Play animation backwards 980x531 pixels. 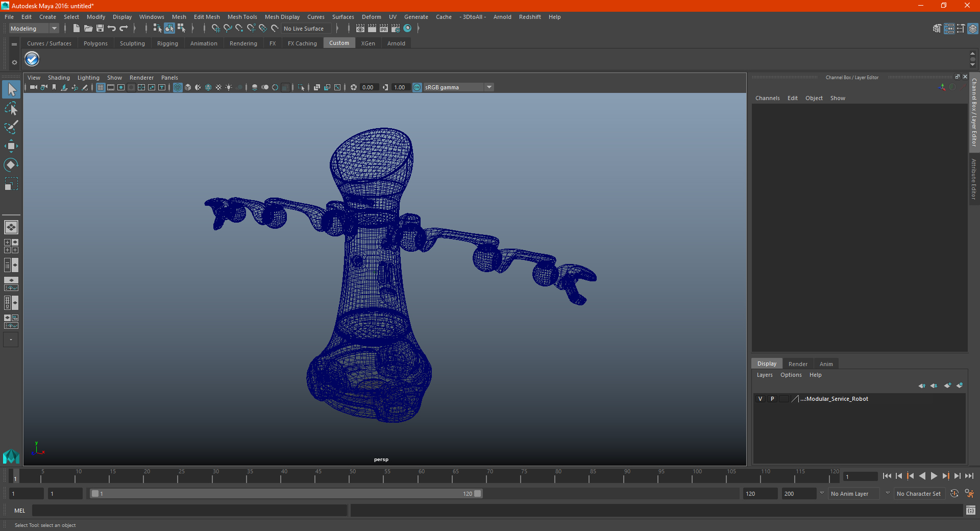click(922, 476)
